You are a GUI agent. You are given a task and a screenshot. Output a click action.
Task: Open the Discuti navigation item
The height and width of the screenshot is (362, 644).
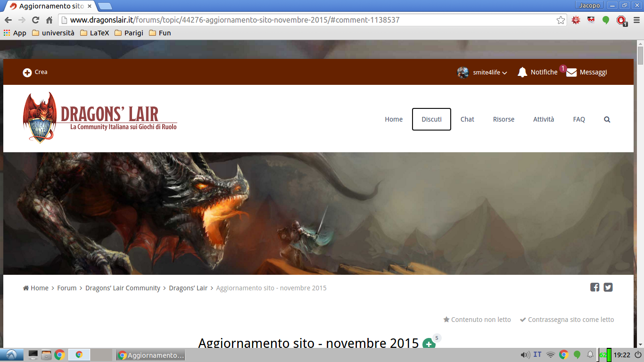(x=431, y=119)
